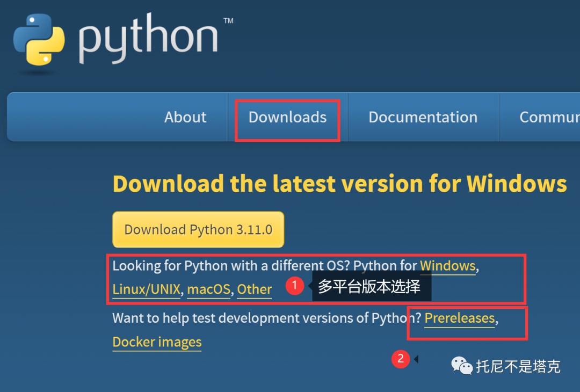Screen dimensions: 580x392
Task: Open the About menu item
Action: pos(185,117)
